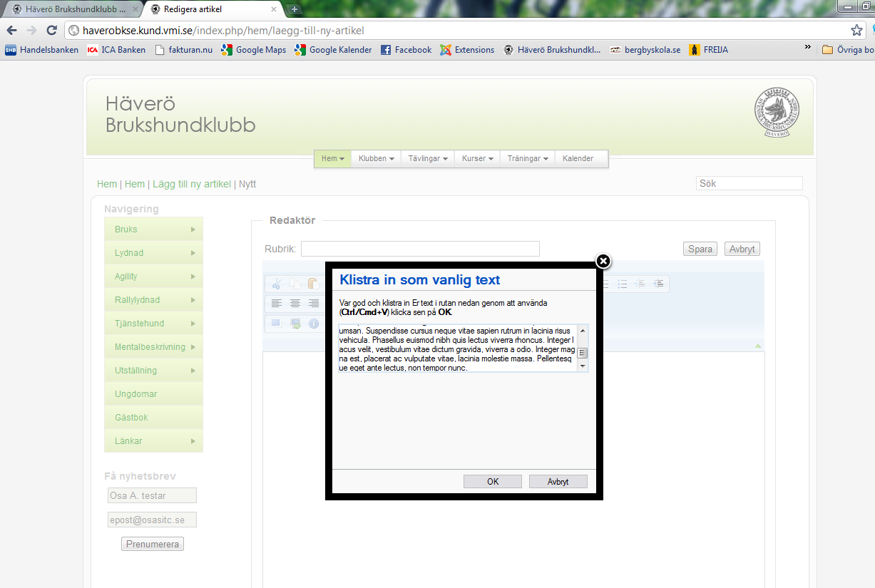875x588 pixels.
Task: Expand the Mentalbeskrivning sidebar item
Action: pyautogui.click(x=153, y=347)
